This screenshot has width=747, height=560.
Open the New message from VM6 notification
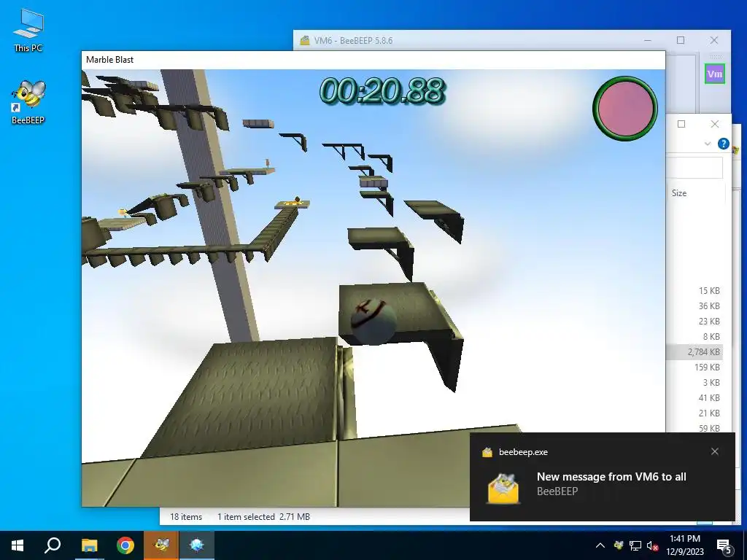(611, 477)
